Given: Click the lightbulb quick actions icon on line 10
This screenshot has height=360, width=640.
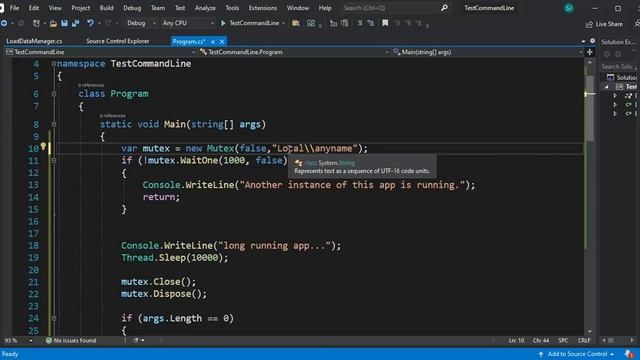Looking at the screenshot, I should point(43,146).
